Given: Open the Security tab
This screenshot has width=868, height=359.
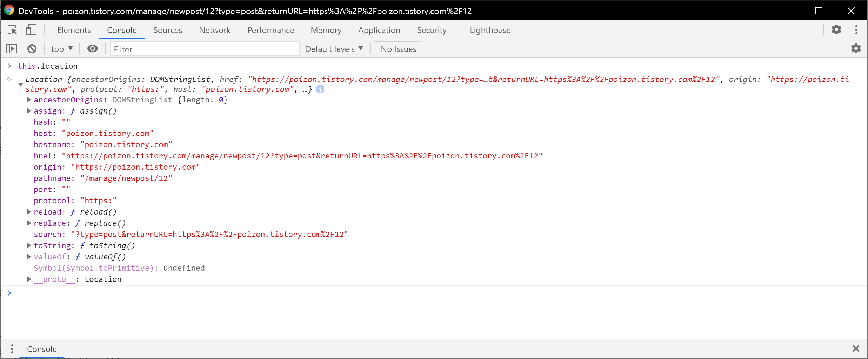Looking at the screenshot, I should click(432, 30).
